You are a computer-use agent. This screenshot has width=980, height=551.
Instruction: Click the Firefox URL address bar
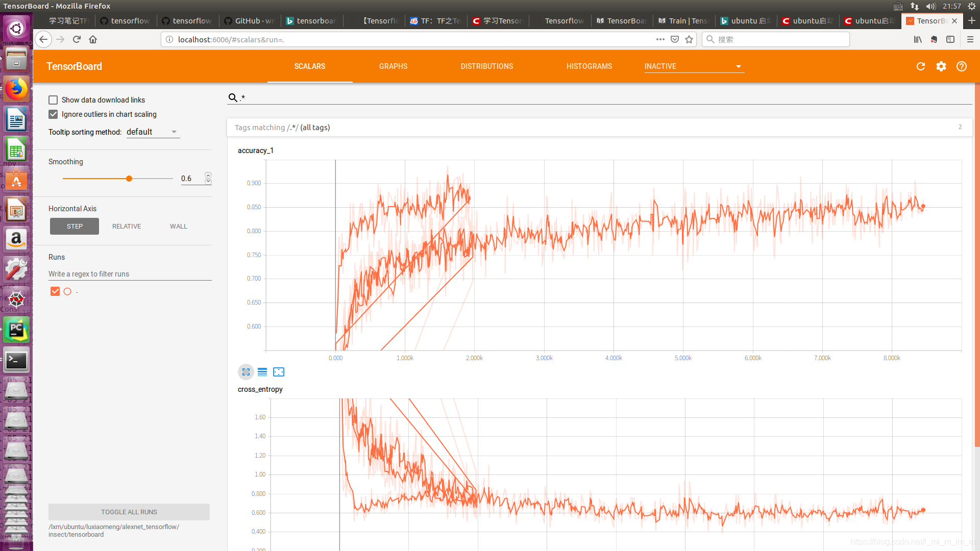[413, 39]
